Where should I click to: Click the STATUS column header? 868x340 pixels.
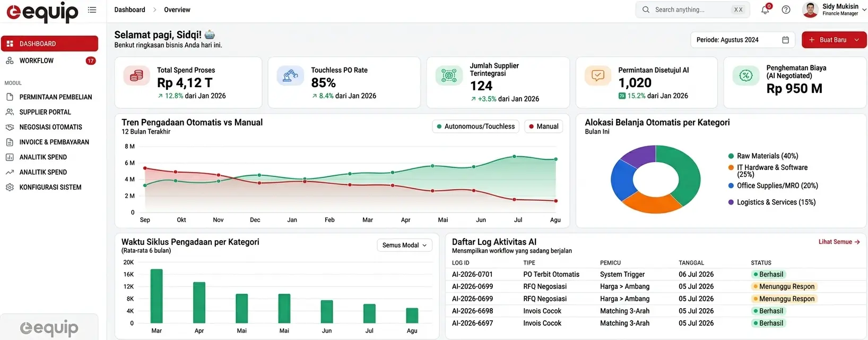(x=761, y=263)
